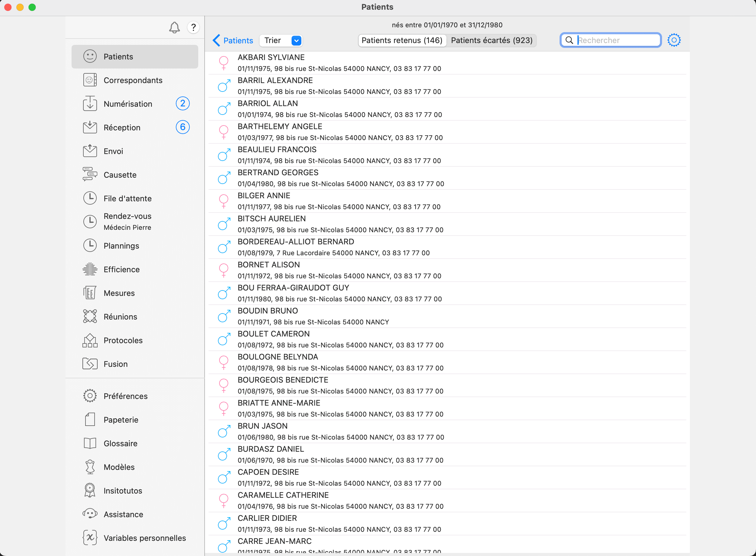Viewport: 756px width, 556px height.
Task: Switch to Patients écartés (923) tab
Action: click(x=492, y=40)
